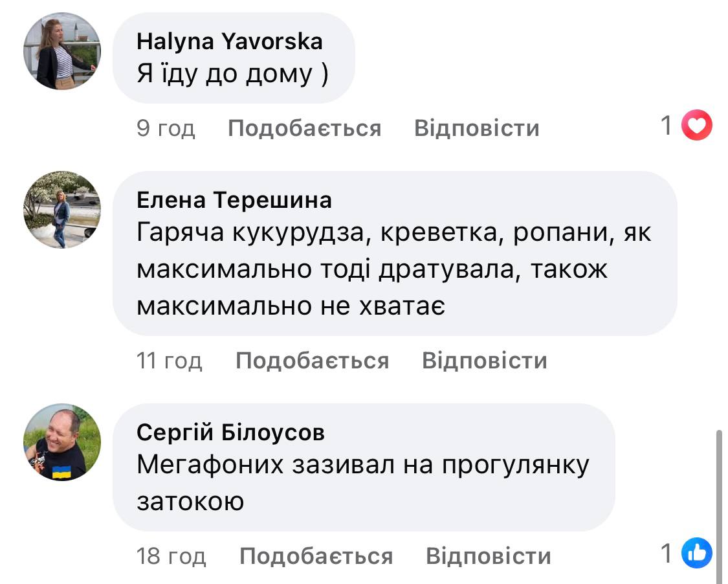Image resolution: width=728 pixels, height=584 pixels.
Task: Click the comment text about 'Гаряча кукурудза'
Action: [393, 269]
